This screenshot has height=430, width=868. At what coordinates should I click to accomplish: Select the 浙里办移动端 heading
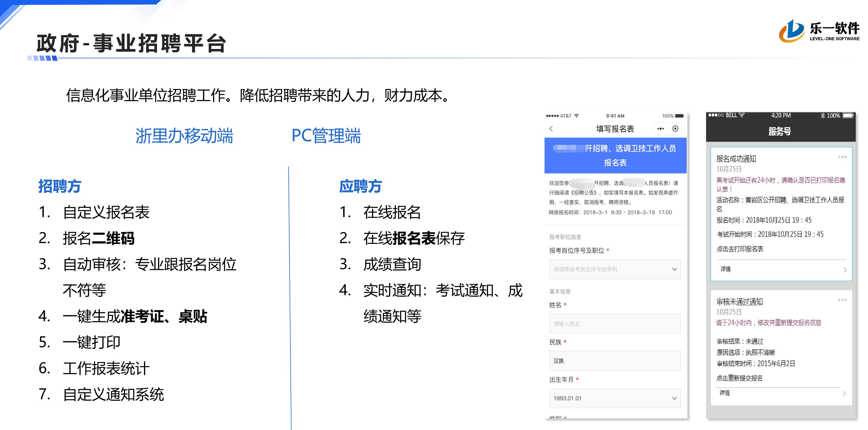184,136
